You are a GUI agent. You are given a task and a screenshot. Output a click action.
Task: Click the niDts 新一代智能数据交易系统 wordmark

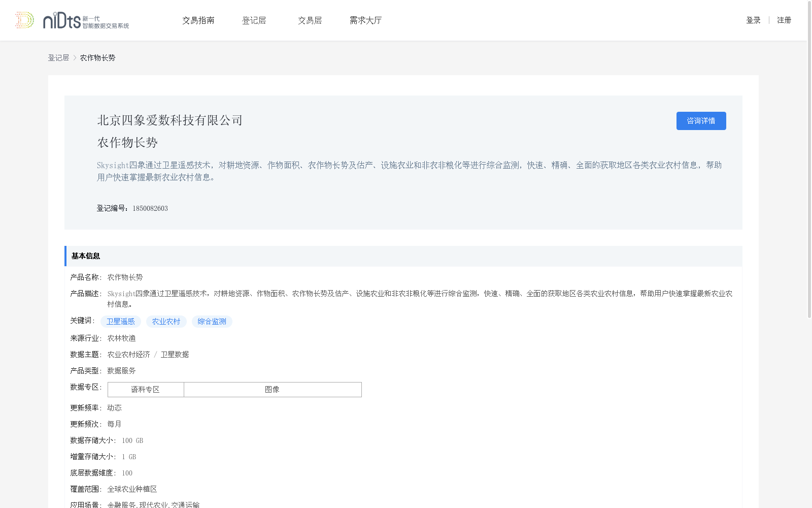pyautogui.click(x=86, y=20)
